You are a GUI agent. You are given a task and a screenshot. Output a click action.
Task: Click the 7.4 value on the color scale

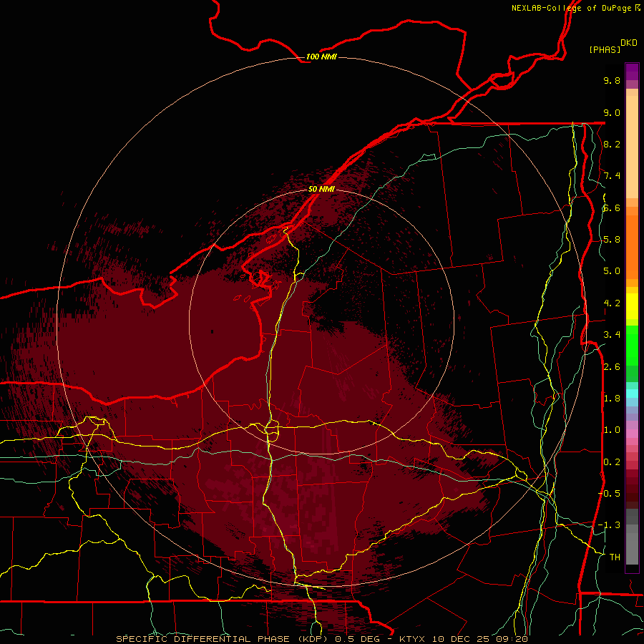click(x=612, y=176)
